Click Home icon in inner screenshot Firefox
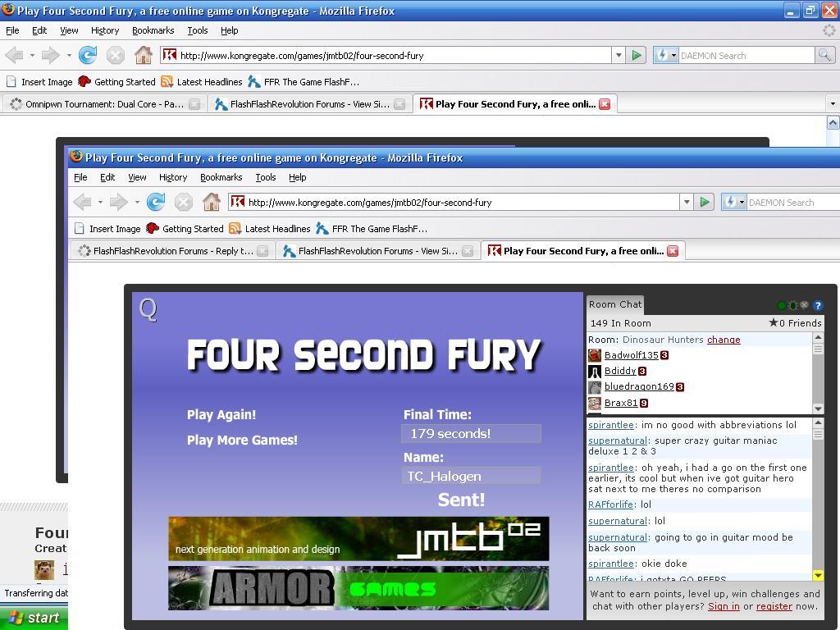Viewport: 840px width, 630px height. pyautogui.click(x=211, y=202)
